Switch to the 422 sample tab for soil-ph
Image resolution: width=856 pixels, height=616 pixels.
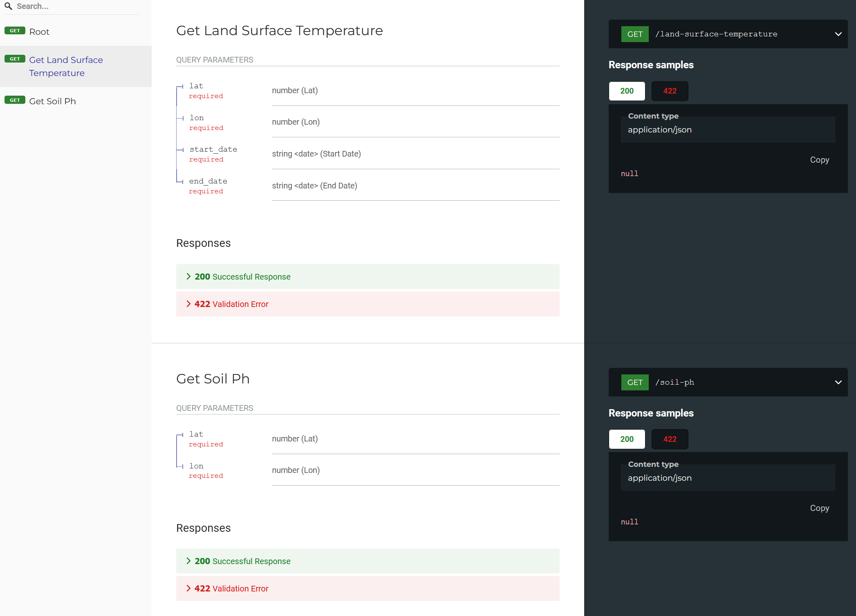[670, 439]
